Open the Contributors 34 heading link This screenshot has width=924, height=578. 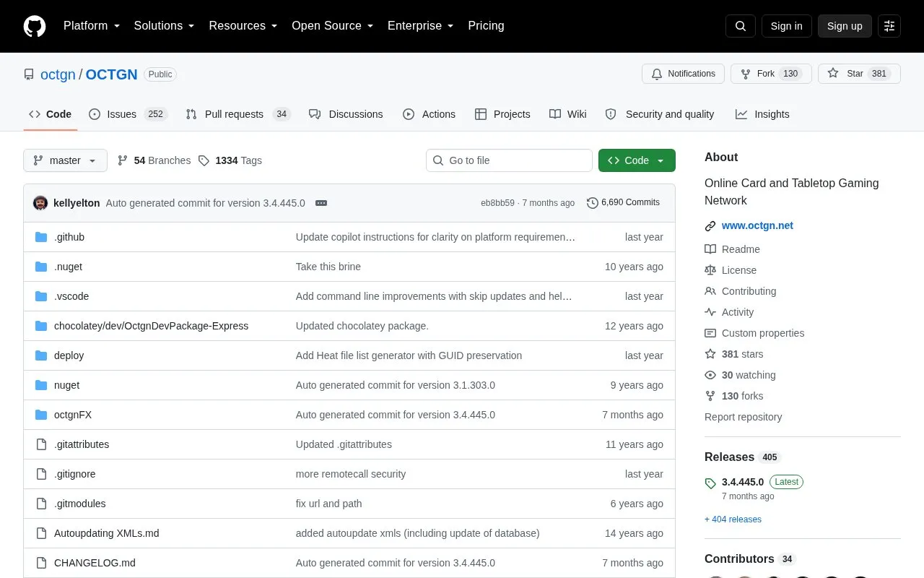click(x=749, y=559)
